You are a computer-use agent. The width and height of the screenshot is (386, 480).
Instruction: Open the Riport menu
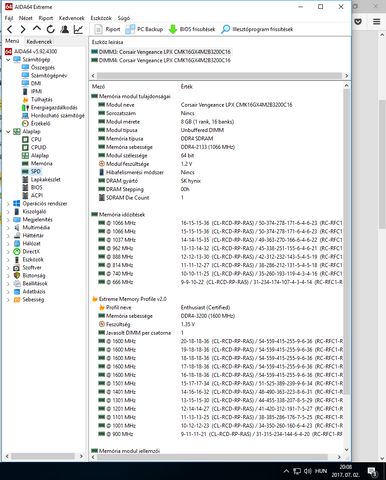click(x=46, y=18)
